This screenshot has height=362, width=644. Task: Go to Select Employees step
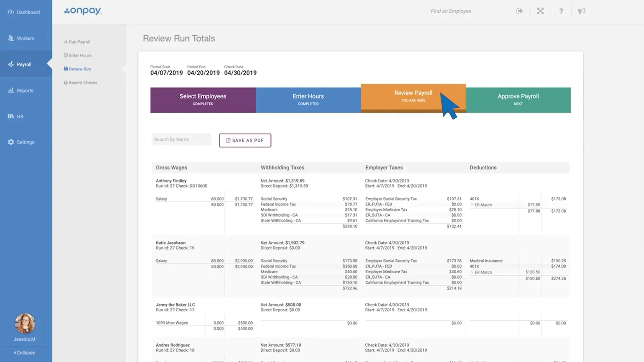203,100
